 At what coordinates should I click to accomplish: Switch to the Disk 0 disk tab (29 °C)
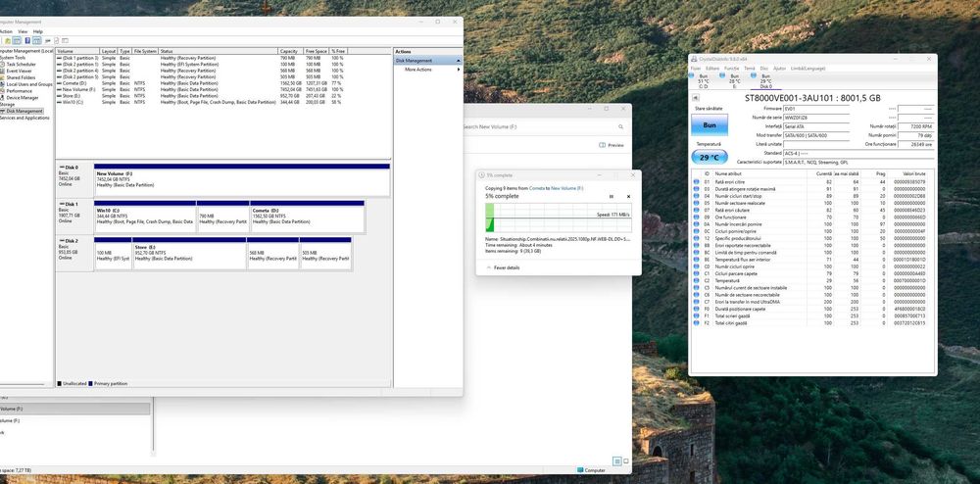click(765, 81)
